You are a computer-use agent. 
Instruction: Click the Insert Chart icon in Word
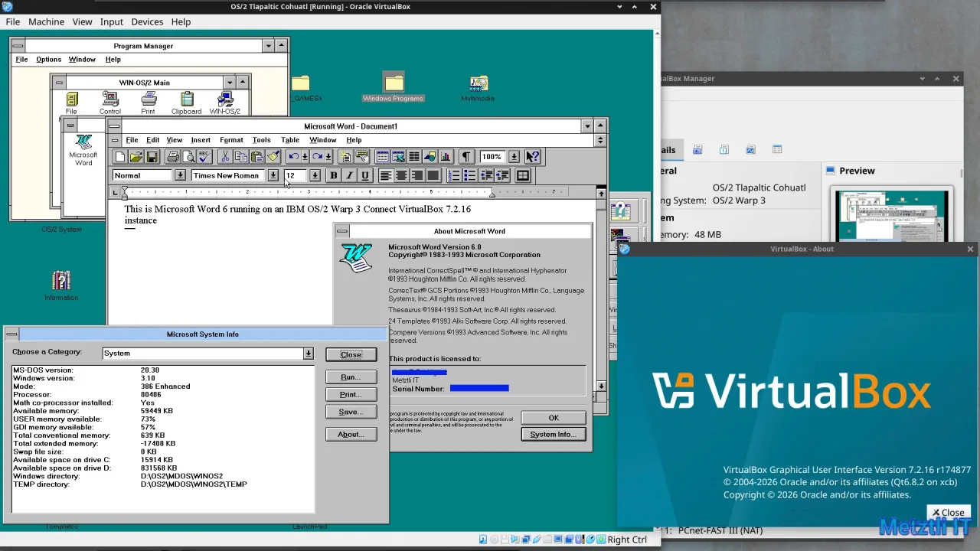tap(446, 157)
